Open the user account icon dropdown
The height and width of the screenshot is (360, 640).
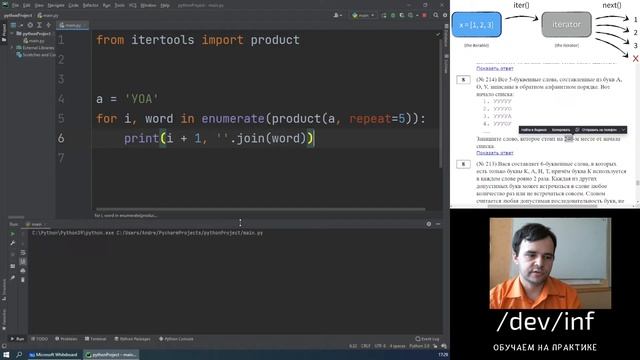(x=337, y=15)
